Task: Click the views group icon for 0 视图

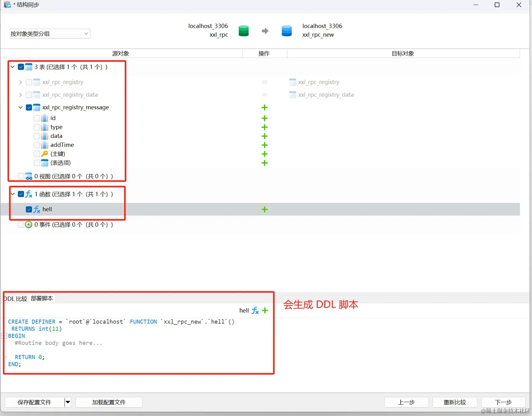Action: pos(29,176)
